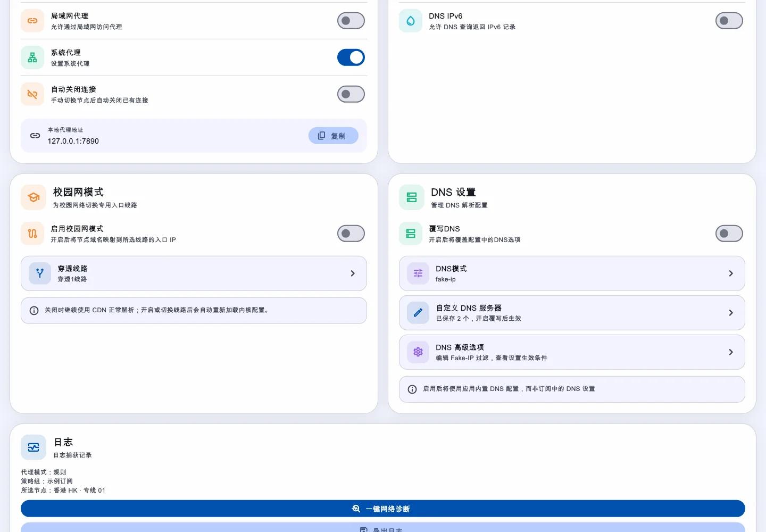Click 所选节点：香港 HK · 专线 01 line

tap(63, 491)
